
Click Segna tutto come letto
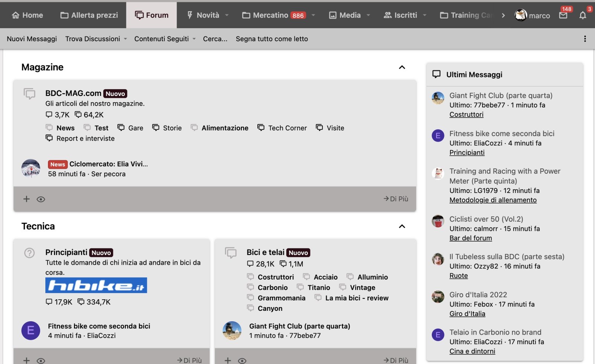click(271, 39)
